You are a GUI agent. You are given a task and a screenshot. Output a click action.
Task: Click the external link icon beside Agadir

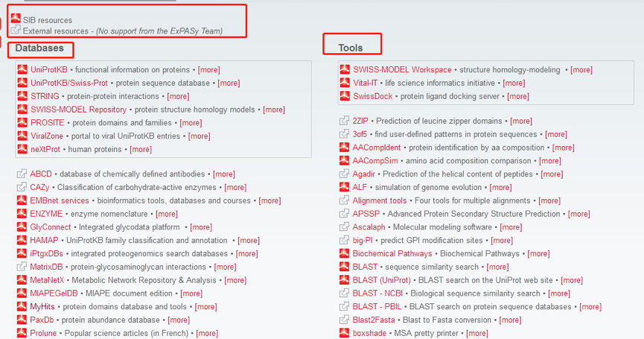[x=344, y=174]
